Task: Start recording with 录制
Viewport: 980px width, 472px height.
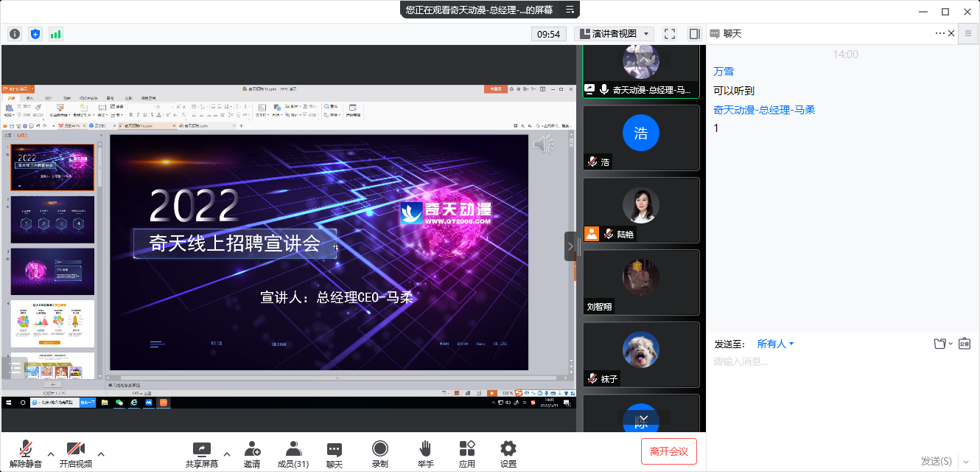Action: [x=380, y=454]
